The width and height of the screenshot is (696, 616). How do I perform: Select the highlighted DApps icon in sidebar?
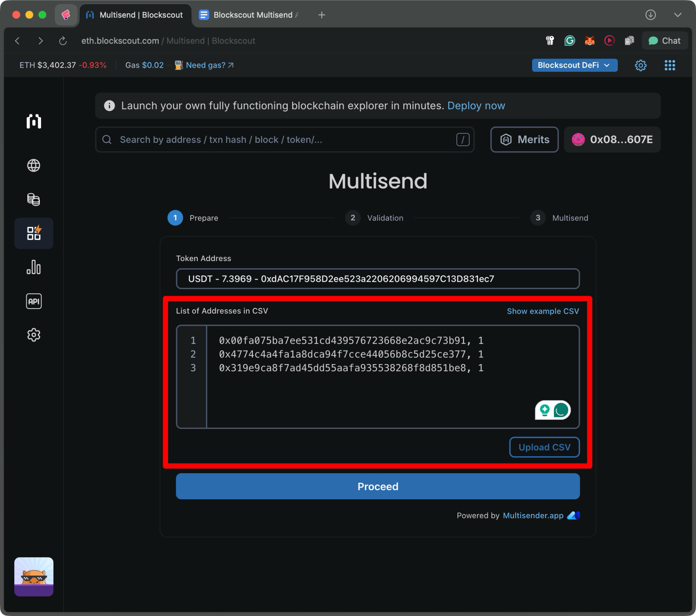click(x=33, y=233)
